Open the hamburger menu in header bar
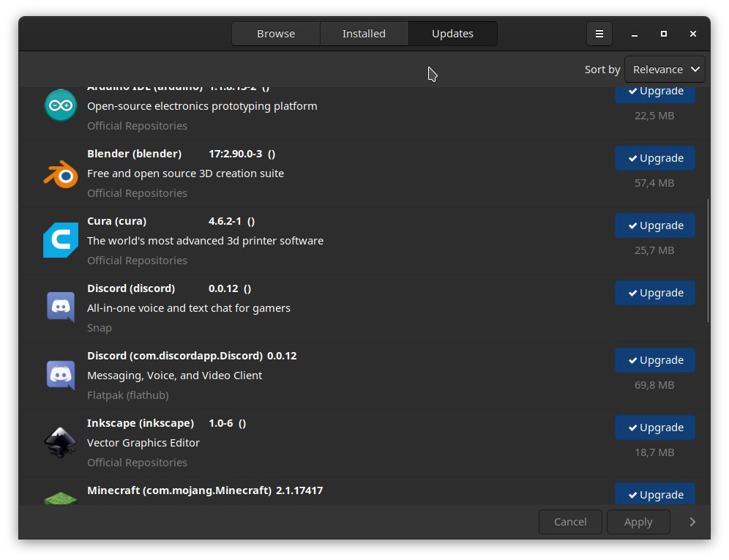Viewport: 729px width, 560px height. (599, 34)
